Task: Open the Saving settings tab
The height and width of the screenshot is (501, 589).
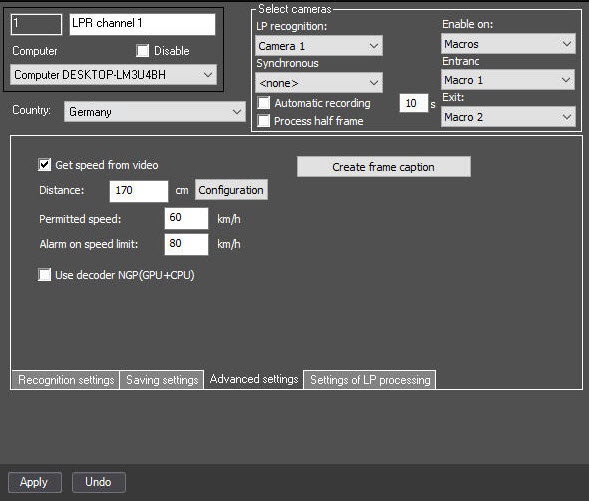Action: click(162, 380)
